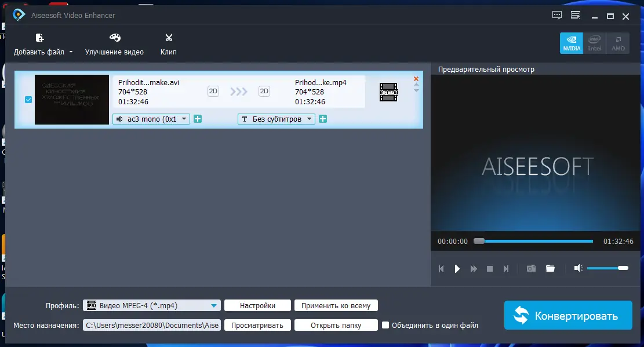Play the preview video
This screenshot has width=644, height=347.
457,269
